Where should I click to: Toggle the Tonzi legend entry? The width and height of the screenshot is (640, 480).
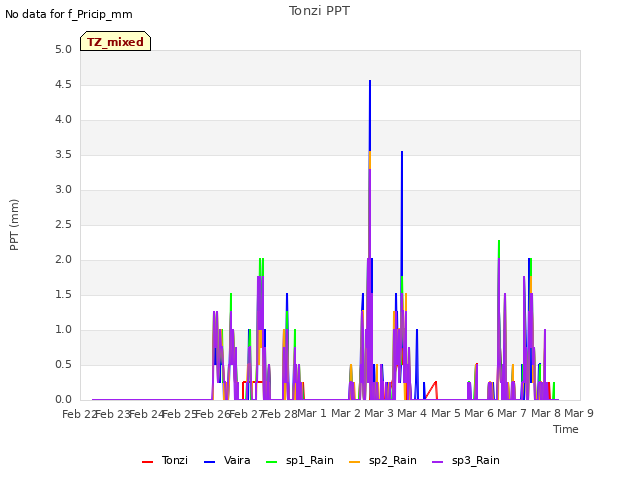tap(164, 460)
